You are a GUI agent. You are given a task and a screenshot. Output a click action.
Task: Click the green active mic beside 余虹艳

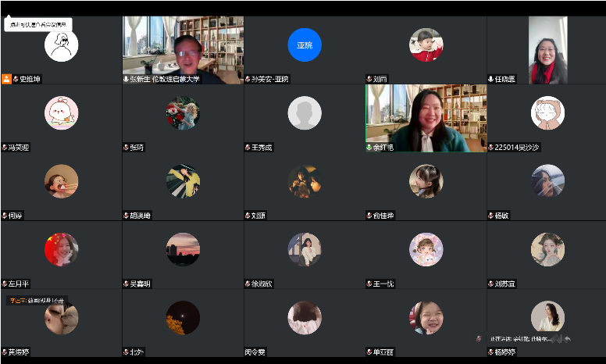click(x=369, y=147)
